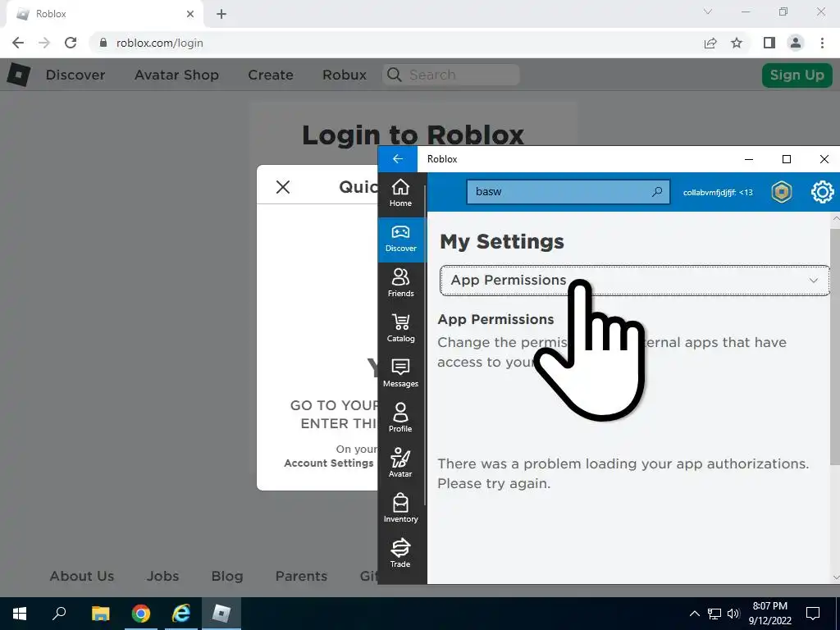Screen dimensions: 840x630
Task: Click the scroll down arrow in Roblox app
Action: [836, 577]
